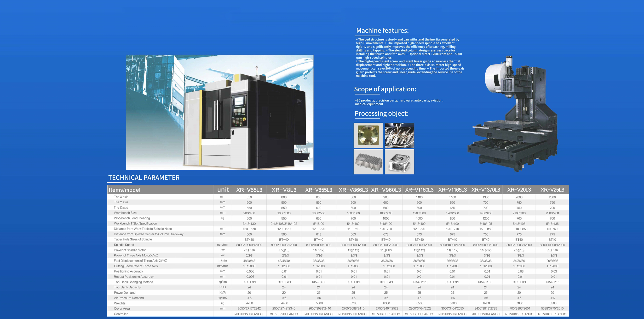This screenshot has width=644, height=319.
Task: Click the brass machined part thumbnail
Action: coord(368,135)
